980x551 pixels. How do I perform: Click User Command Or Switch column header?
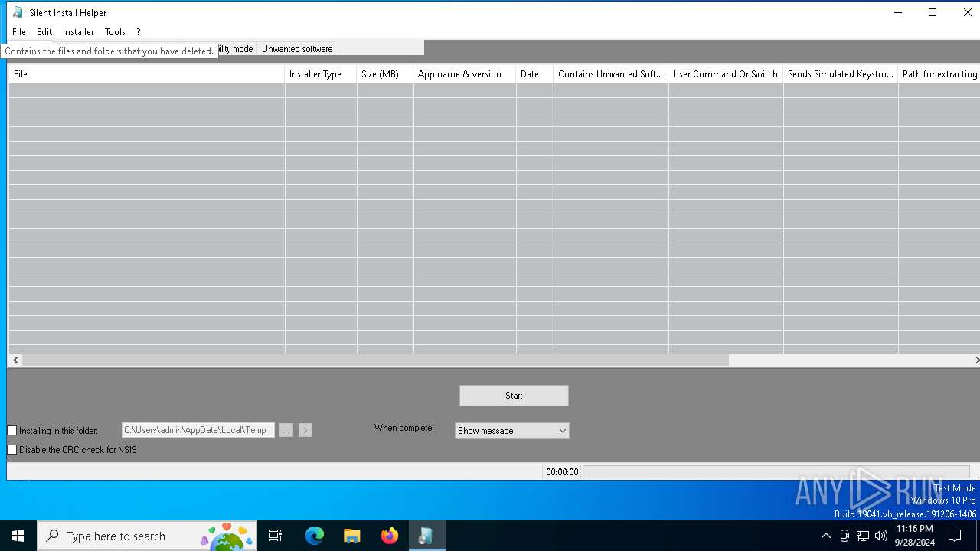726,74
